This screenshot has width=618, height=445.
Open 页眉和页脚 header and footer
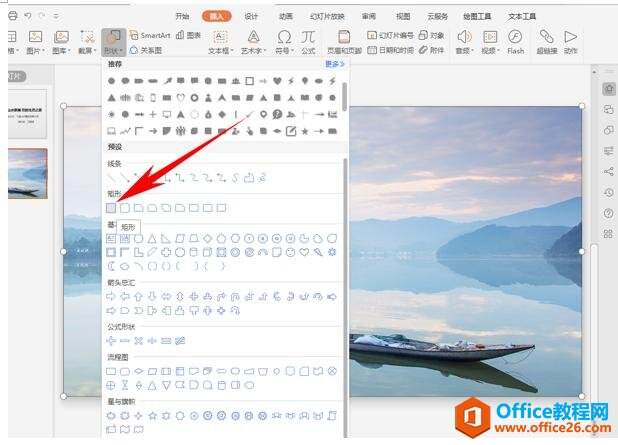(x=344, y=42)
